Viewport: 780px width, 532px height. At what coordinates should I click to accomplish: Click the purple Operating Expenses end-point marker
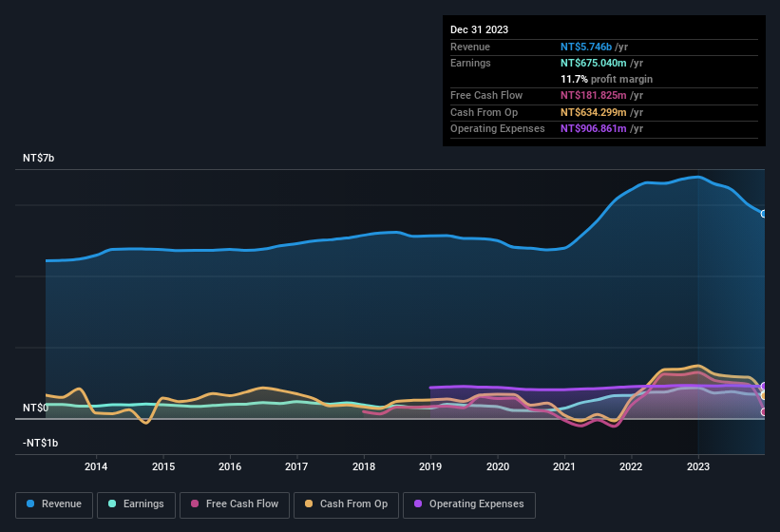pos(764,387)
